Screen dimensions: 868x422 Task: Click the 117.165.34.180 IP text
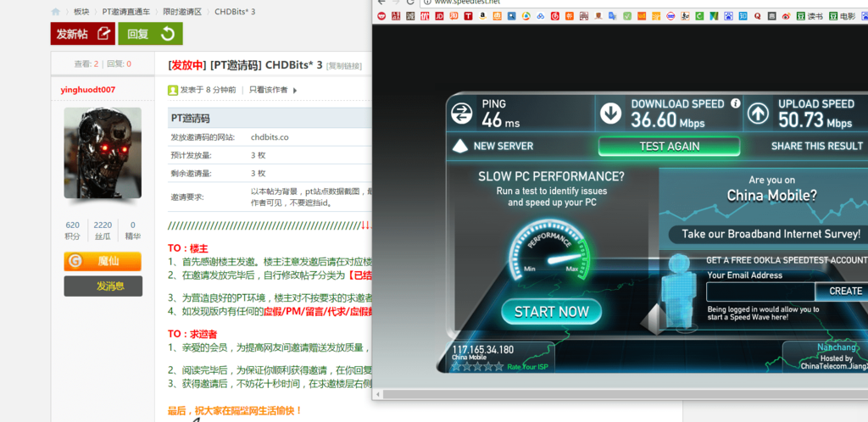coord(482,349)
